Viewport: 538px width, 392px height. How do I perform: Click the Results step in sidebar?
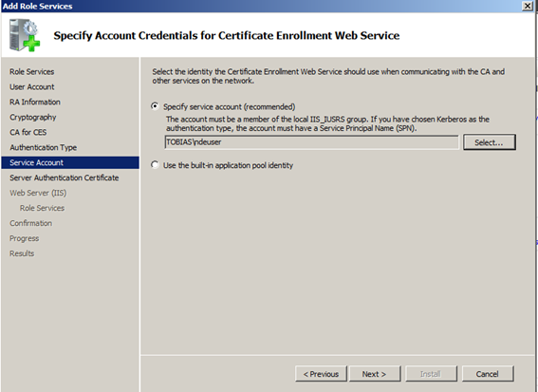(22, 253)
